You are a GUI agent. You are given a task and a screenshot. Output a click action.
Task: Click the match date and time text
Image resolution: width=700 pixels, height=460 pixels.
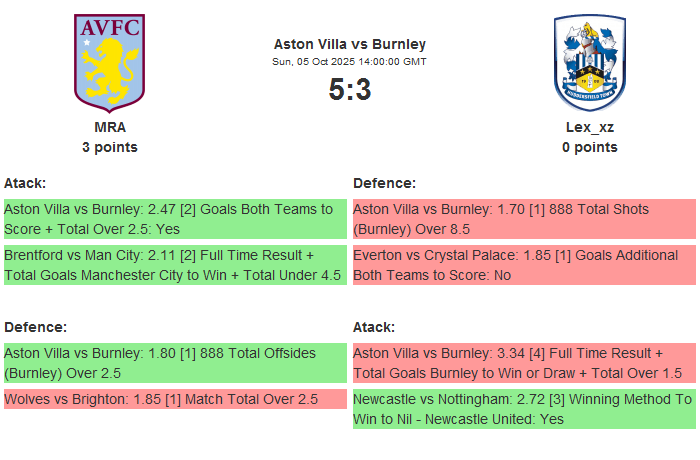(350, 61)
